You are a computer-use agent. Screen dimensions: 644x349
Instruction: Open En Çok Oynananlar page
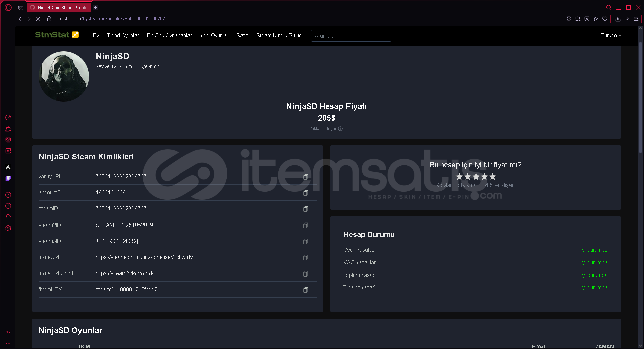[x=169, y=35]
